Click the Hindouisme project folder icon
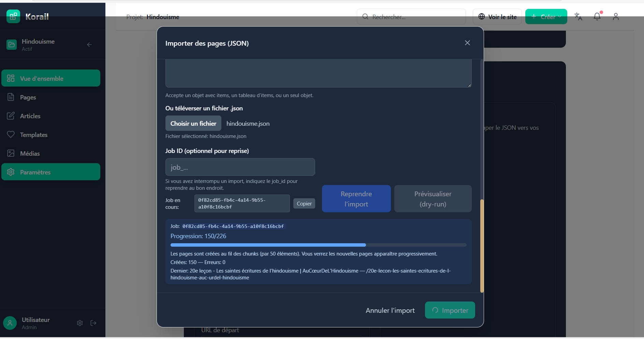 [12, 45]
